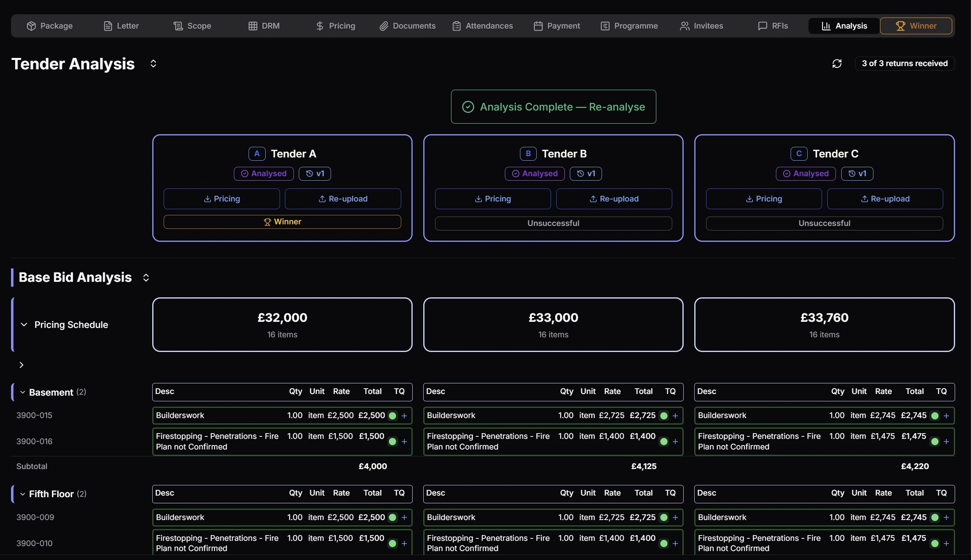
Task: Collapse the Basement group
Action: pyautogui.click(x=23, y=392)
